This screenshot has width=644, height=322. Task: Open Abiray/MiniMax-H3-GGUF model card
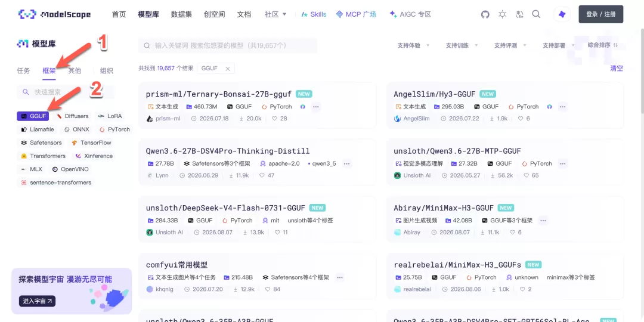(x=505, y=219)
